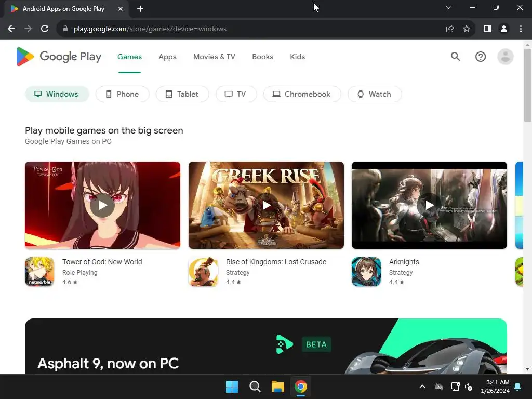Open the Windows Start menu
Image resolution: width=532 pixels, height=399 pixels.
pos(232,387)
